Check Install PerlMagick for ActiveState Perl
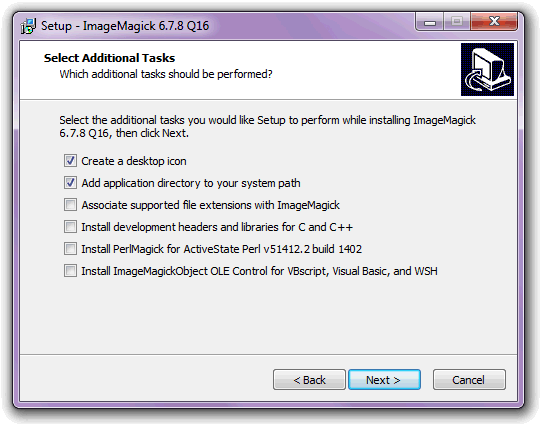The image size is (546, 426). coord(70,249)
